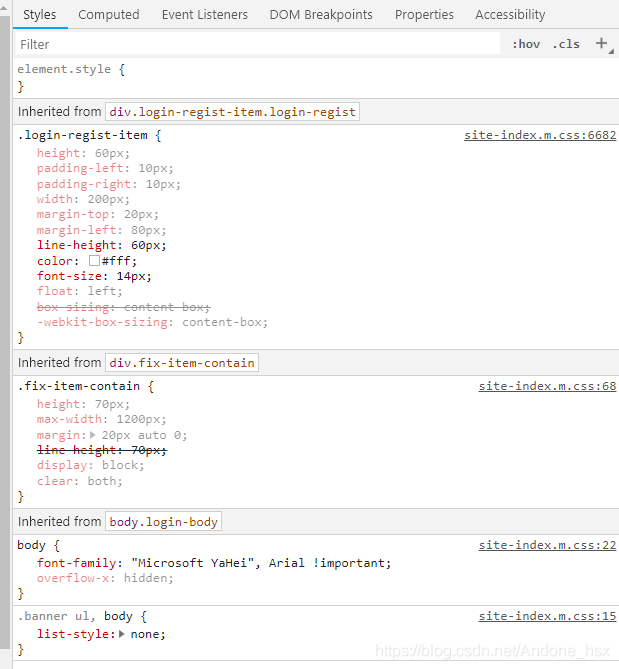Open site-index.m.css:15 source link

[x=547, y=616]
